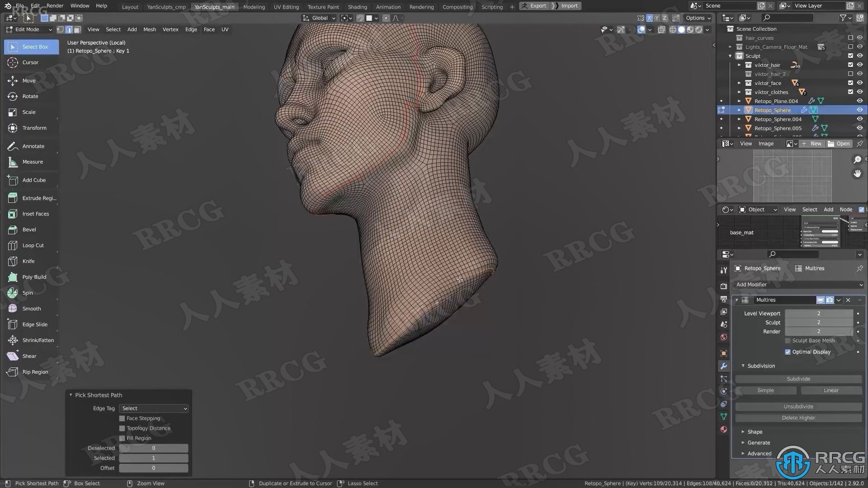Select the Knife tool
The width and height of the screenshot is (868, 488).
point(28,260)
